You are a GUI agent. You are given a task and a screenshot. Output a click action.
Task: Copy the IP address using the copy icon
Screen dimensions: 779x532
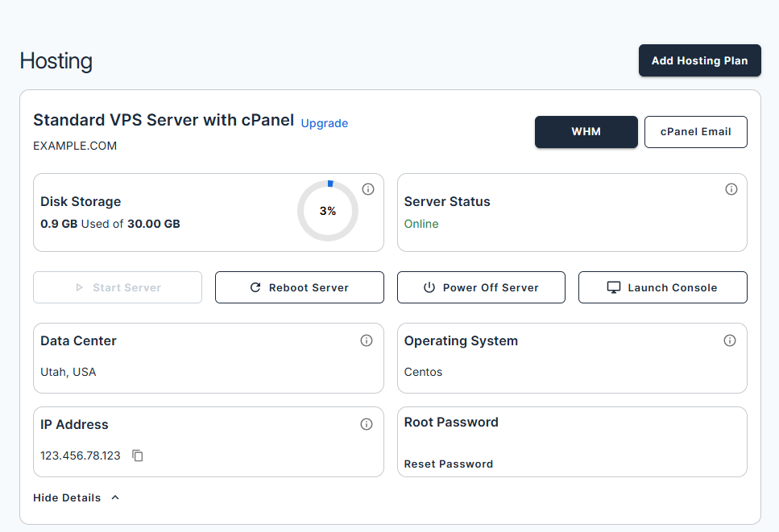(137, 456)
